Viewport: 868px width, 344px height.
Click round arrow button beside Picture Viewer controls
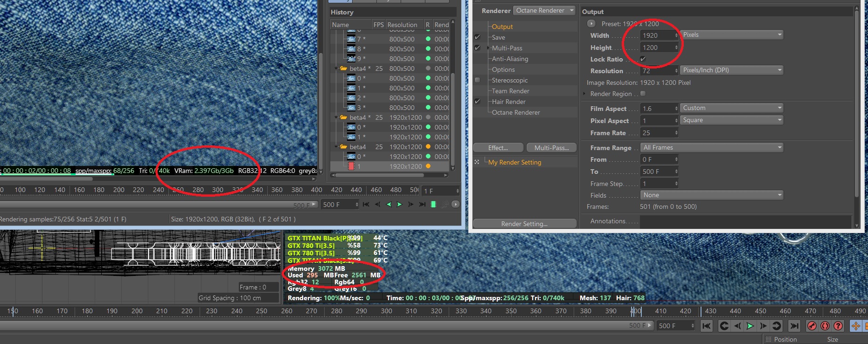(456, 204)
